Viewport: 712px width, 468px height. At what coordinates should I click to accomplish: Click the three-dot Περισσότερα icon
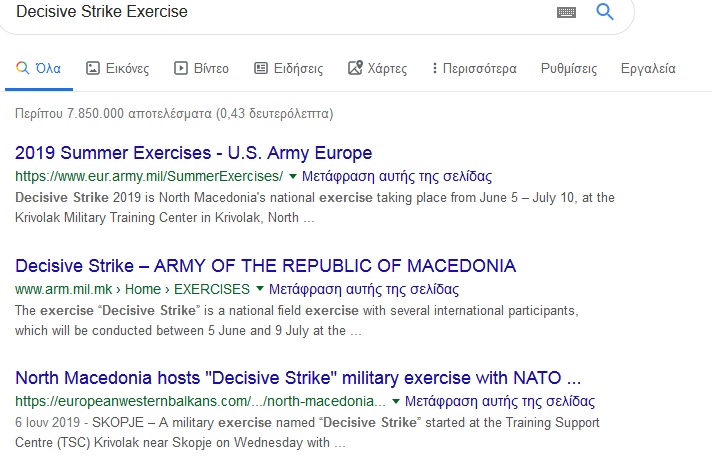click(x=434, y=69)
